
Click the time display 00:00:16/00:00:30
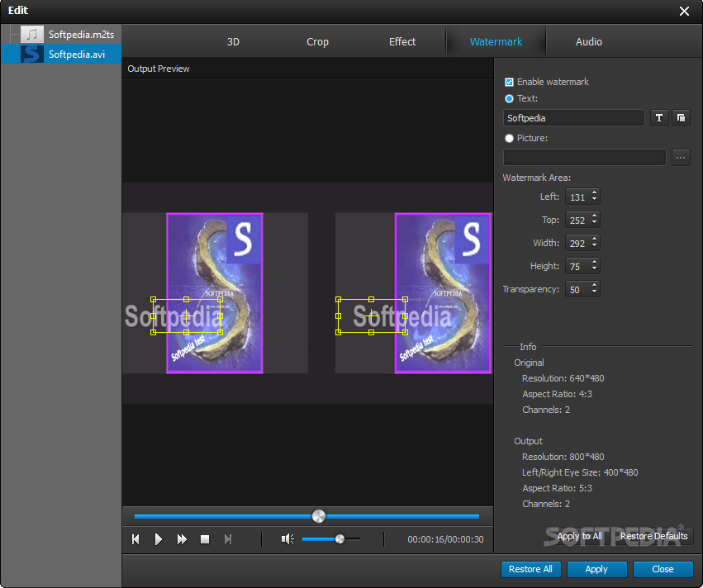point(445,539)
